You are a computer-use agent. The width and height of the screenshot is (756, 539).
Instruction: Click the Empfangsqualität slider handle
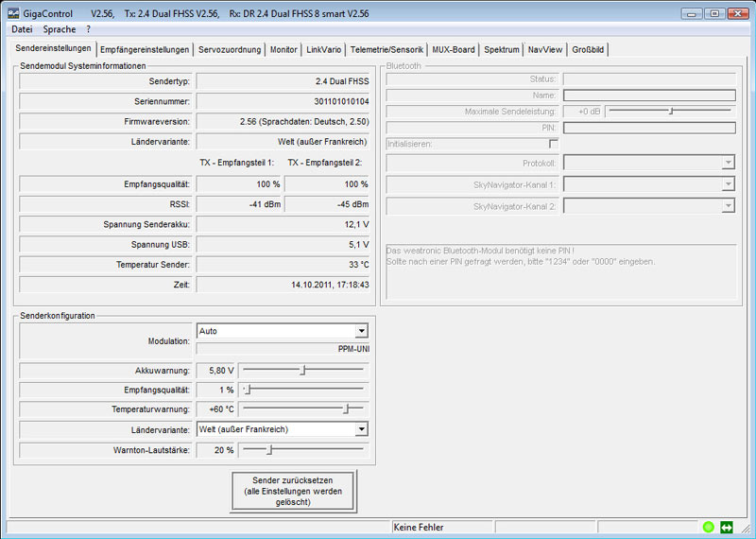click(x=248, y=390)
